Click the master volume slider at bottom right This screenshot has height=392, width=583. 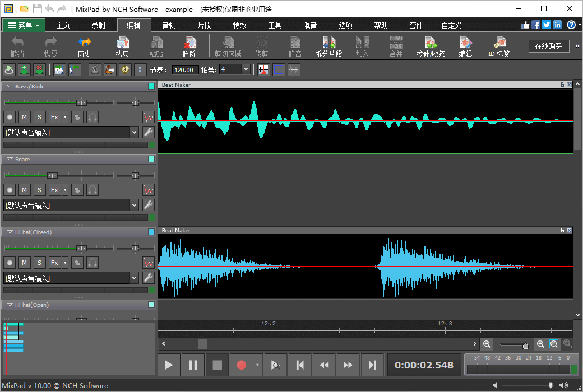tap(550, 385)
